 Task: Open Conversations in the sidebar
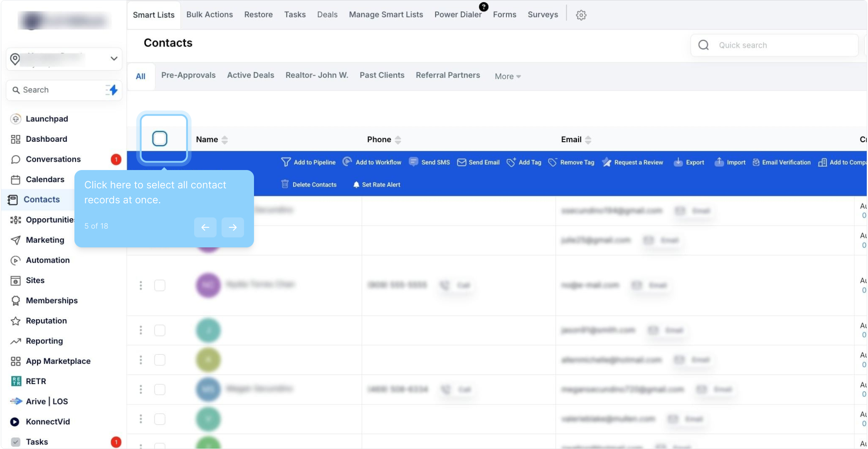53,159
